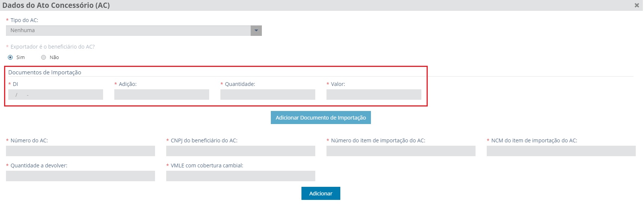
Task: Focus the Valor input field
Action: [374, 95]
